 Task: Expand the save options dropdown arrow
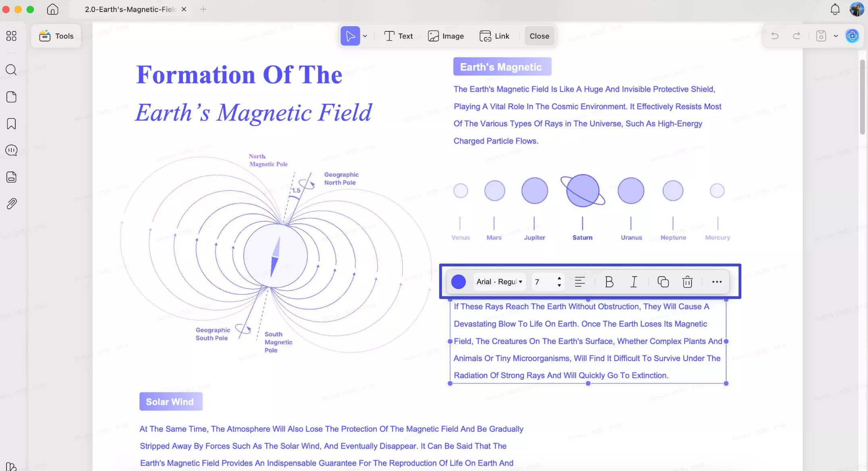(x=836, y=36)
